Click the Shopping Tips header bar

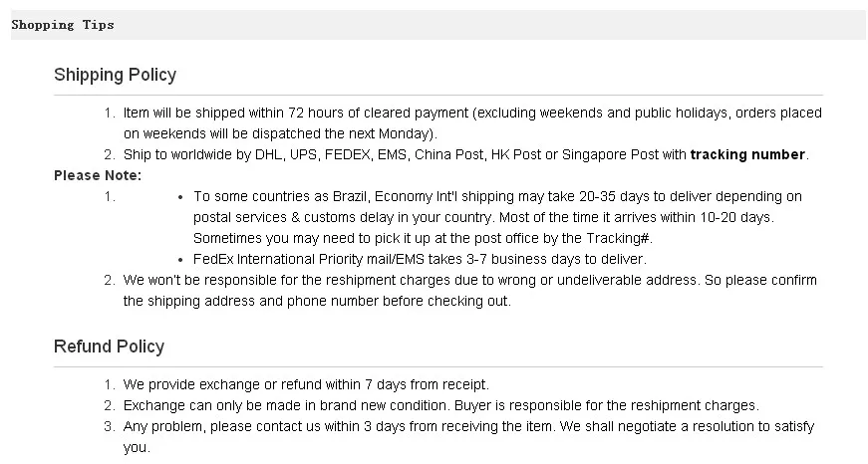[437, 25]
